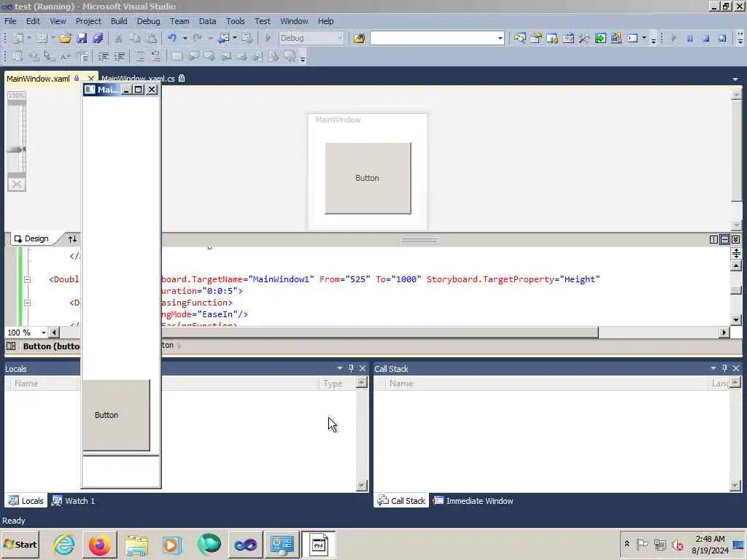
Task: Swap the Design and XAML panes
Action: 72,239
